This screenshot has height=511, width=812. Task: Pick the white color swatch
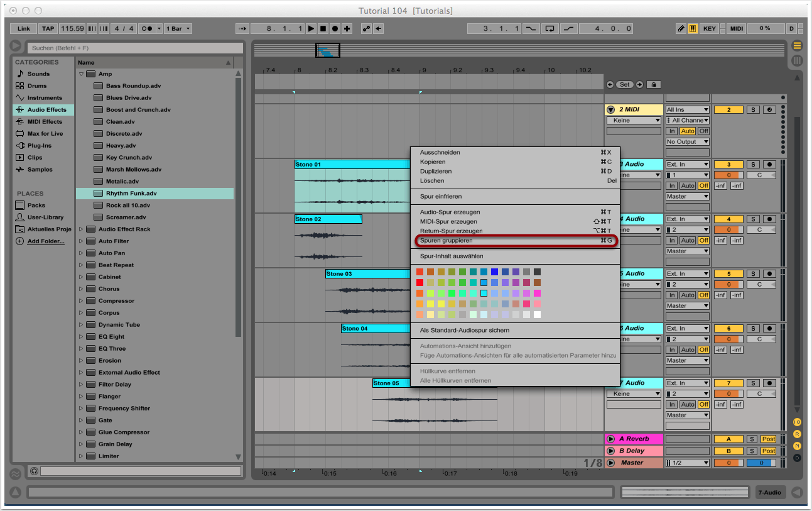tap(537, 314)
